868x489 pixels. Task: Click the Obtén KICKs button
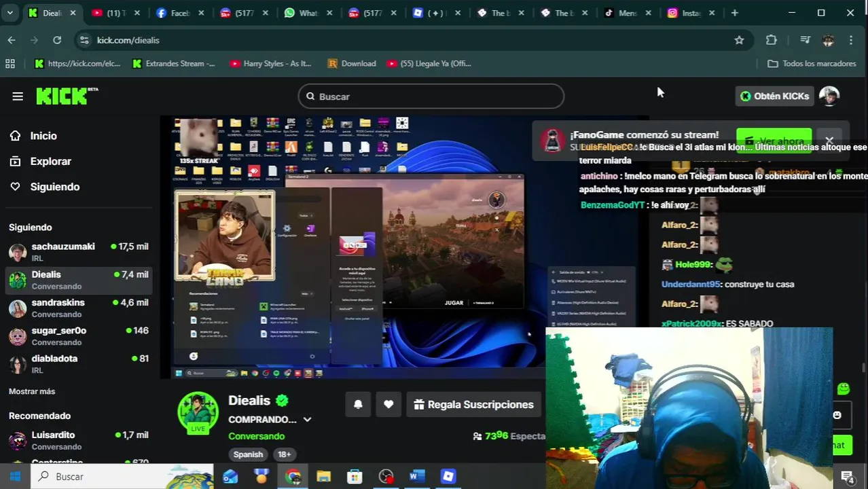point(774,96)
